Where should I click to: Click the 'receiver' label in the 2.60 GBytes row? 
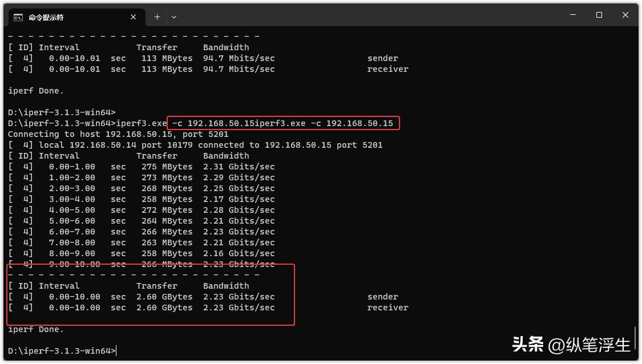click(x=387, y=308)
